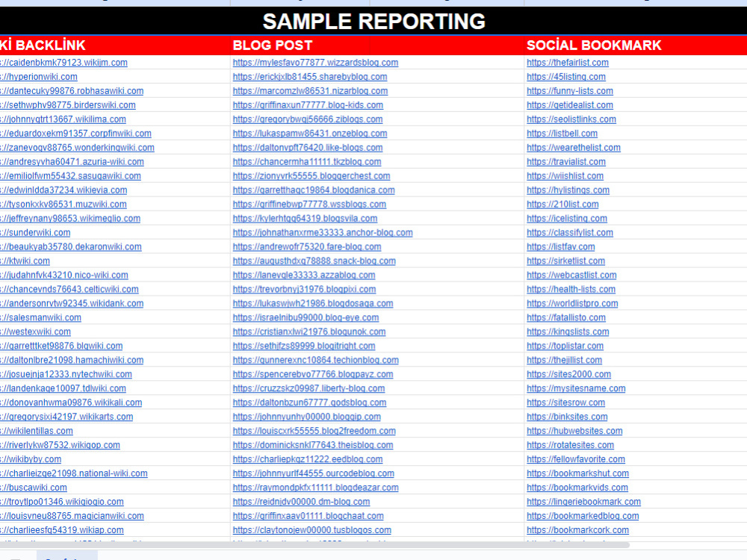Open the 45listing.com link
The width and height of the screenshot is (747, 560).
566,77
